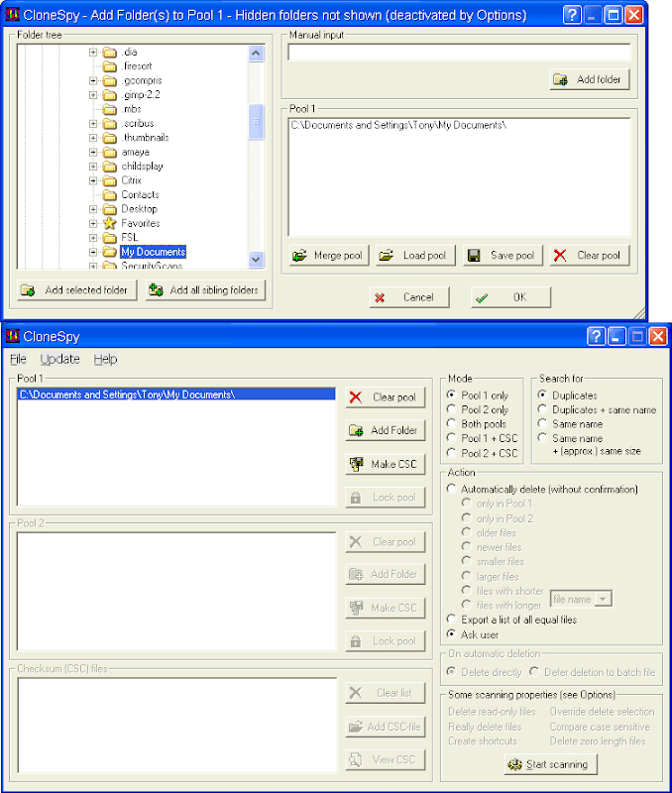
Task: Select the childsplay folder label
Action: click(142, 167)
